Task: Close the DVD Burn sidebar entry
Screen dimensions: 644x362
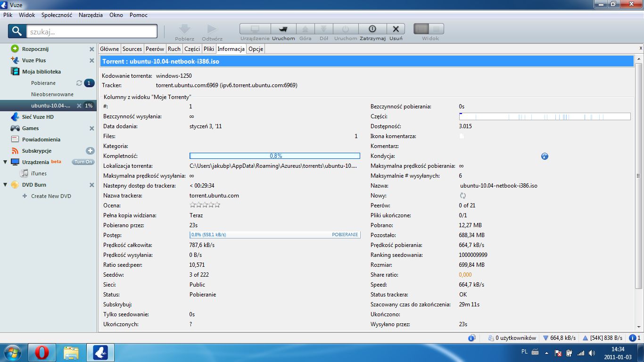Action: pos(92,185)
